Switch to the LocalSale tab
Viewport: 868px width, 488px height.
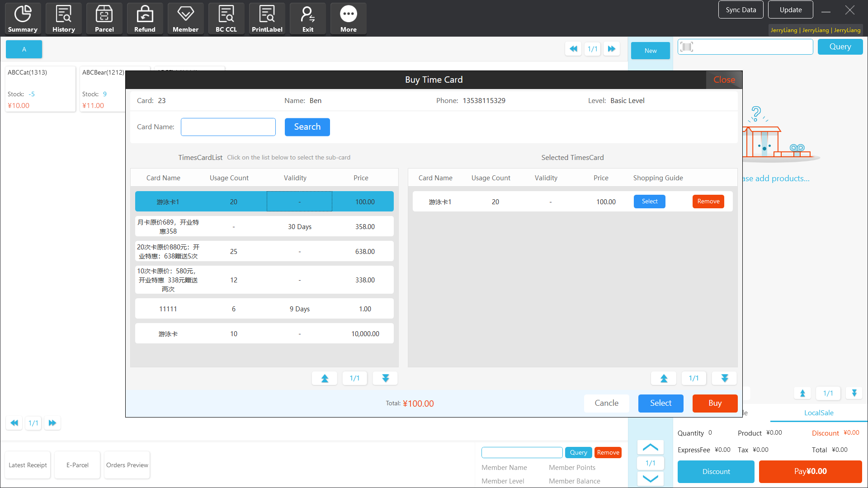coord(818,413)
